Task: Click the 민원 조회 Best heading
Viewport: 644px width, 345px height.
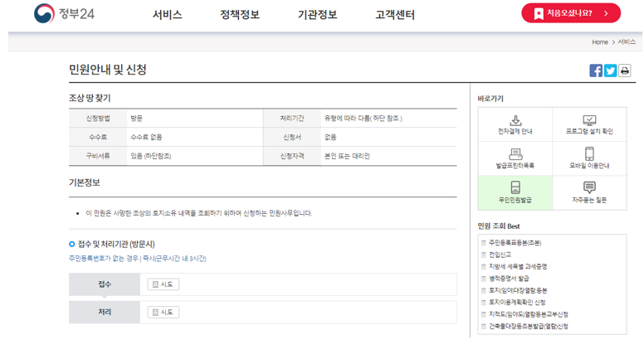Action: 499,226
